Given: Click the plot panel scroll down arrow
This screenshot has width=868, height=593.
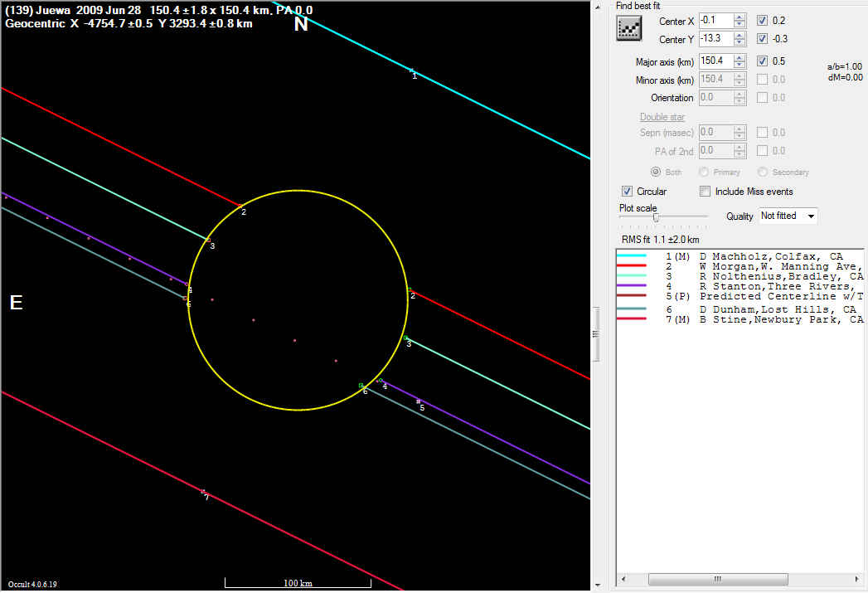Looking at the screenshot, I should (597, 586).
